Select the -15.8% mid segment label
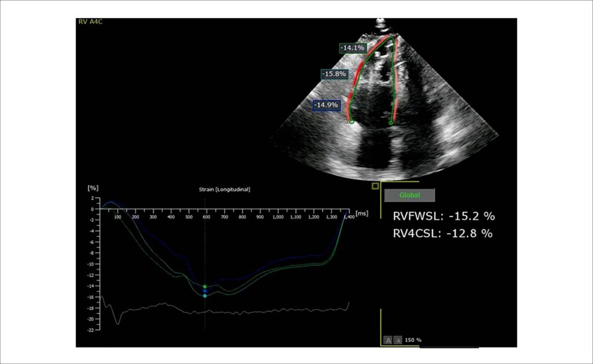 click(x=334, y=73)
